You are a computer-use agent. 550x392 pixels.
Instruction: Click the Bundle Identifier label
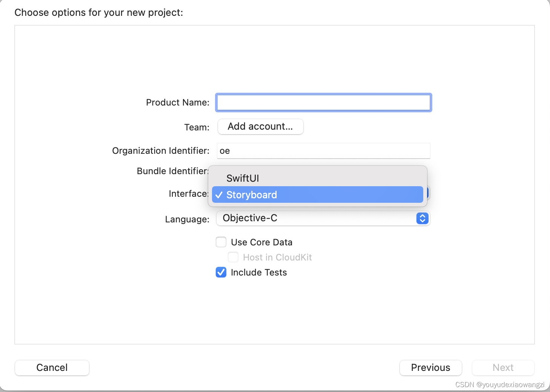click(172, 171)
